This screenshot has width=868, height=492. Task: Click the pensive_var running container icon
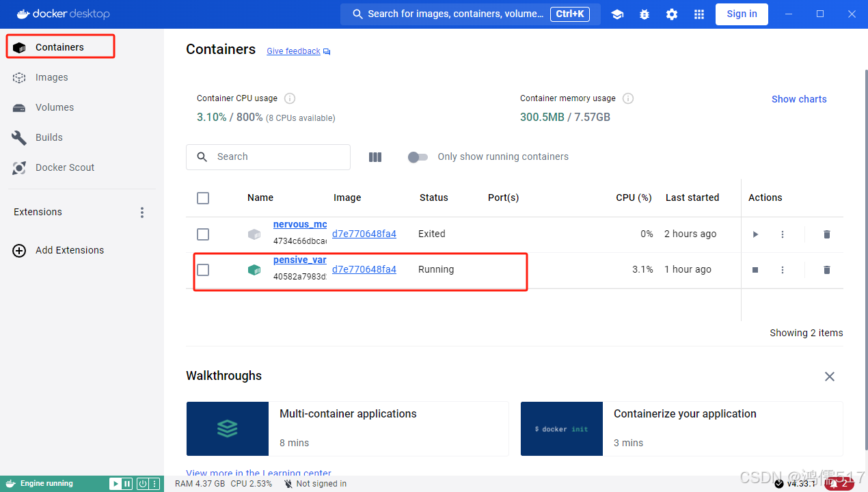tap(254, 270)
